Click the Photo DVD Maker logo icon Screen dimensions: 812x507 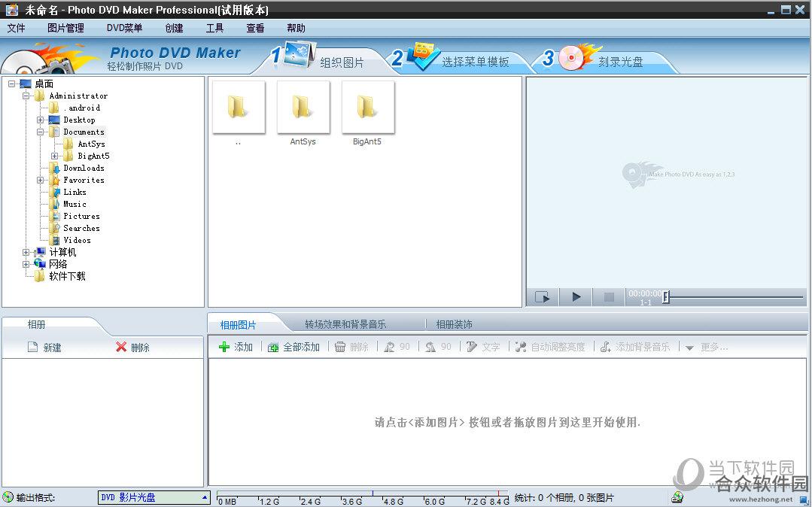49,59
